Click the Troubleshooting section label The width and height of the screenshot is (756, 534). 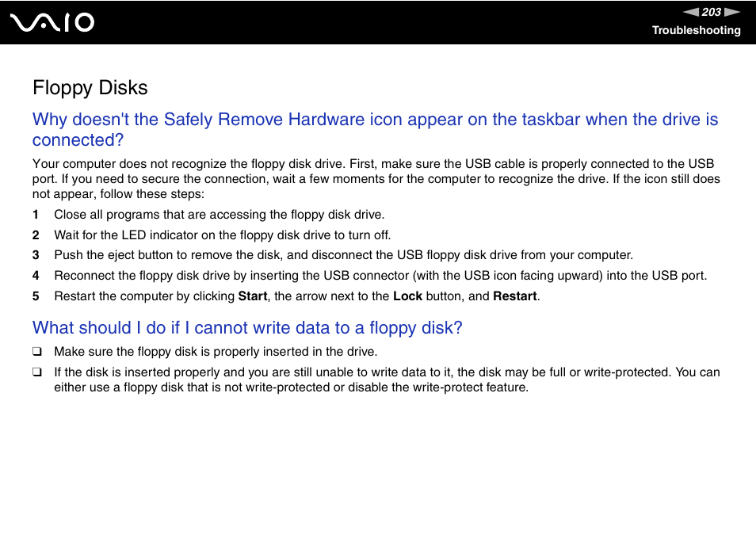(x=696, y=30)
